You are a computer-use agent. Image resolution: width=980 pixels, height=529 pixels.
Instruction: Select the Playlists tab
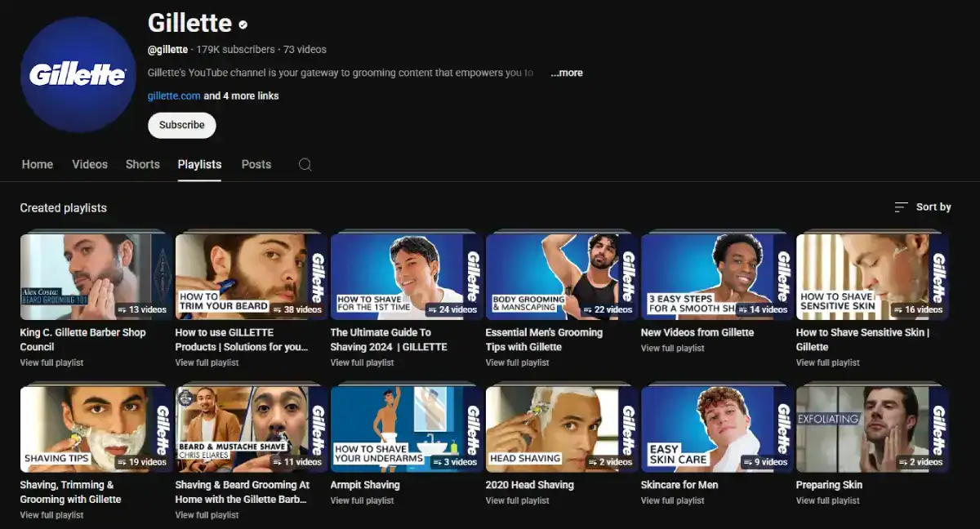coord(199,164)
